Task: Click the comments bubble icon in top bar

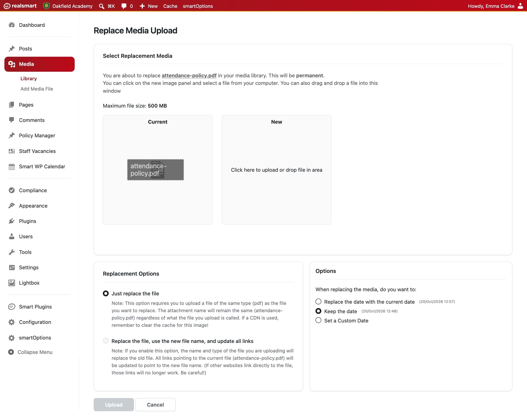Action: point(124,6)
